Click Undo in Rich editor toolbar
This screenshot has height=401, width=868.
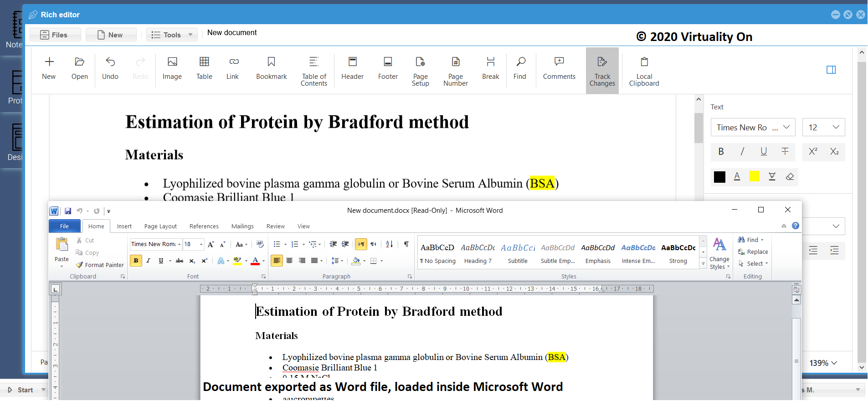110,69
